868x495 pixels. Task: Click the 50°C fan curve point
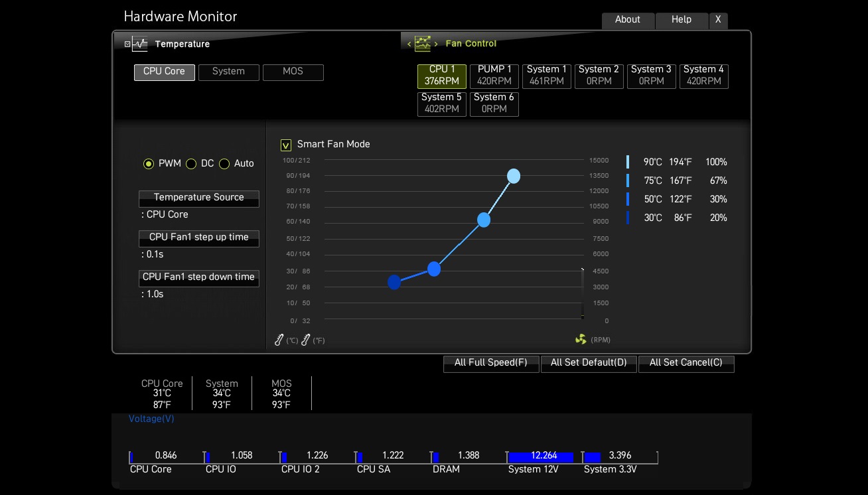click(x=434, y=269)
